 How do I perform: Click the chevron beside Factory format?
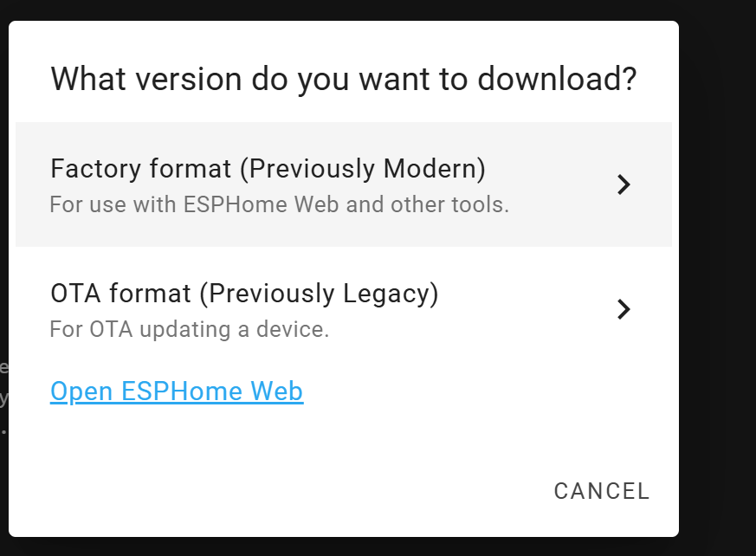(624, 184)
